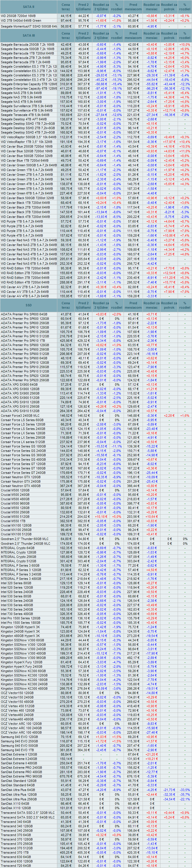
Task: Select Corsair Force Series GS 180GB name
Action: pos(23,446)
